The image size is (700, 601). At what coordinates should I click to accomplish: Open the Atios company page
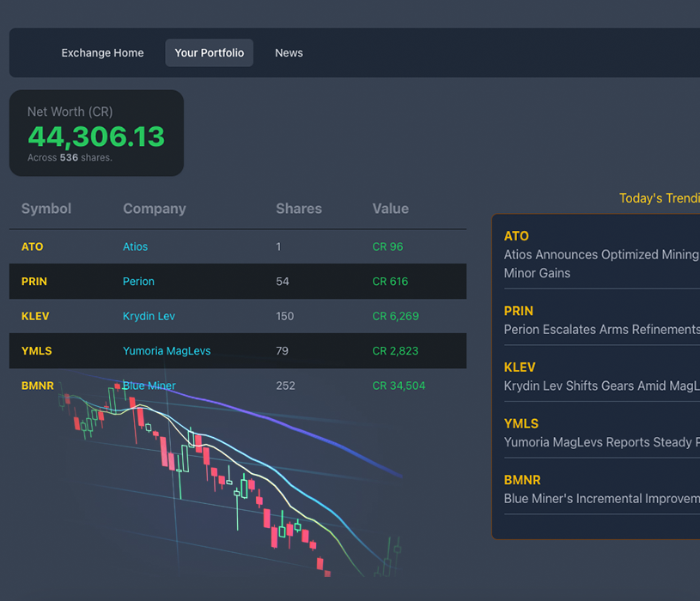(135, 246)
